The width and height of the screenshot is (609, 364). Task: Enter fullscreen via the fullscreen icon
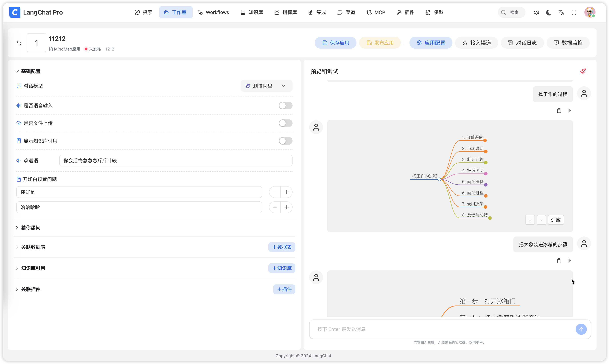(574, 12)
